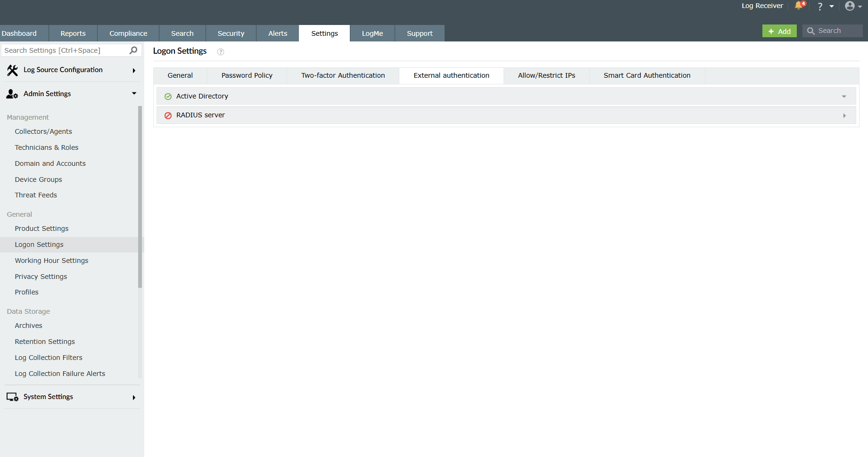This screenshot has width=868, height=457.
Task: Select Logon Settings in sidebar
Action: pos(39,245)
